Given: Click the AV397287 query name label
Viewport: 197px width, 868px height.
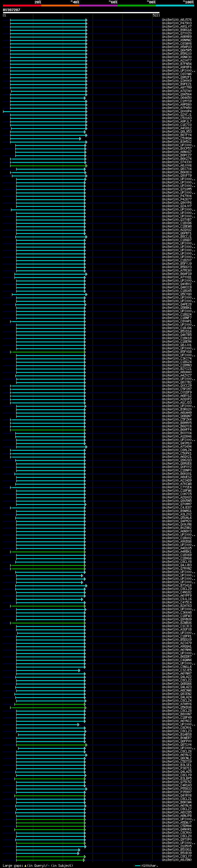Looking at the screenshot, I should click(11, 10).
